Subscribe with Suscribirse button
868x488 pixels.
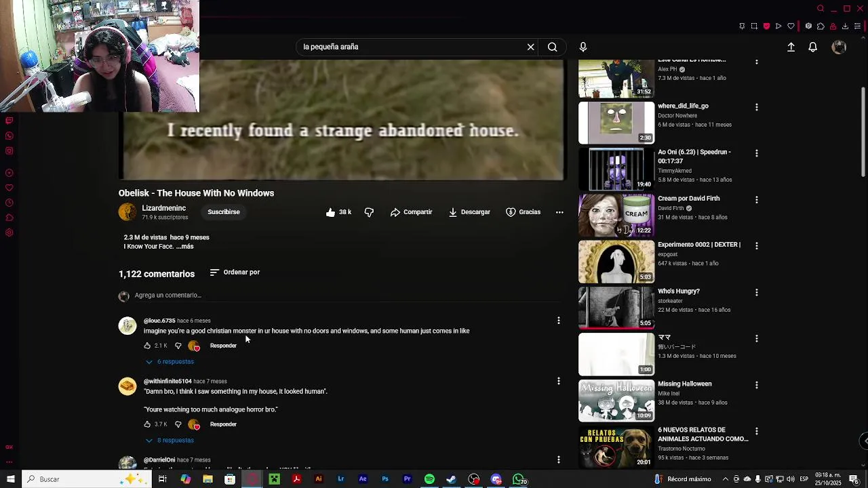pyautogui.click(x=224, y=212)
